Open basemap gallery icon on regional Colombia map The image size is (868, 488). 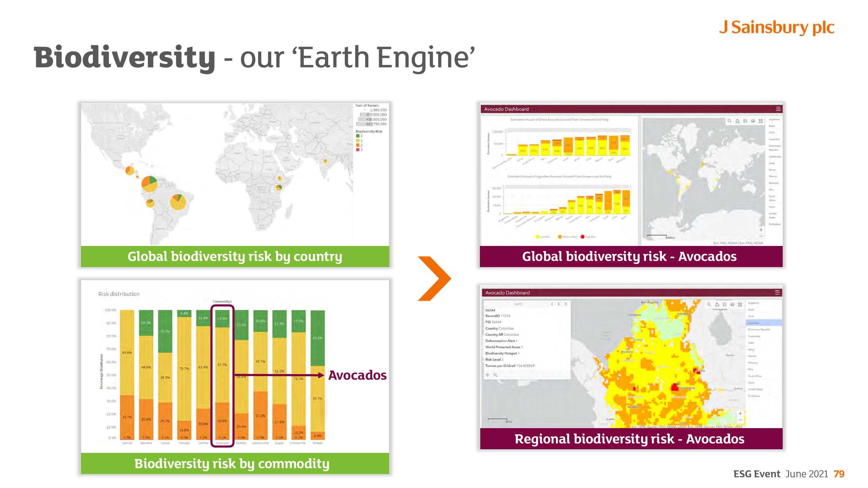coord(740,305)
